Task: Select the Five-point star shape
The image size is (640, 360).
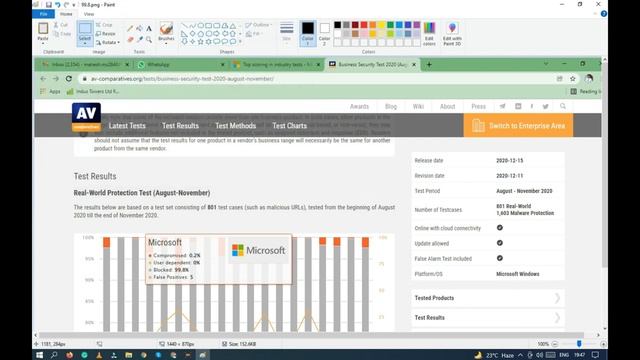Action: click(x=200, y=41)
